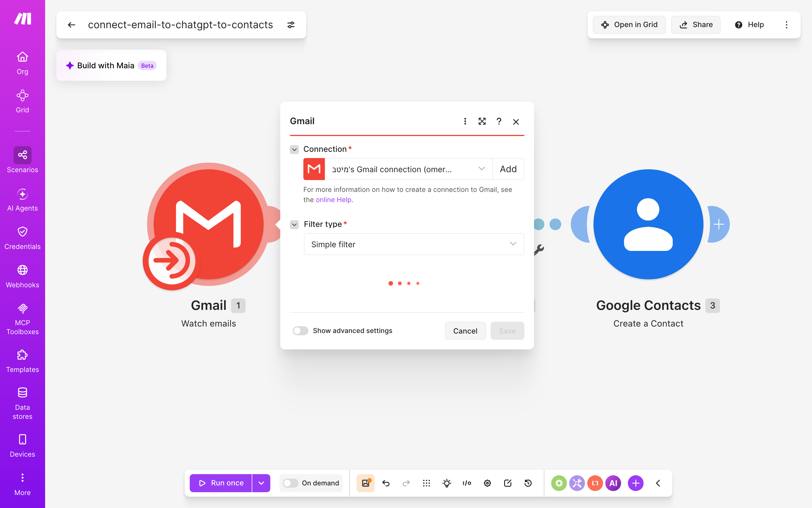Open the top-right three-dot options menu
The height and width of the screenshot is (508, 812).
pyautogui.click(x=787, y=25)
